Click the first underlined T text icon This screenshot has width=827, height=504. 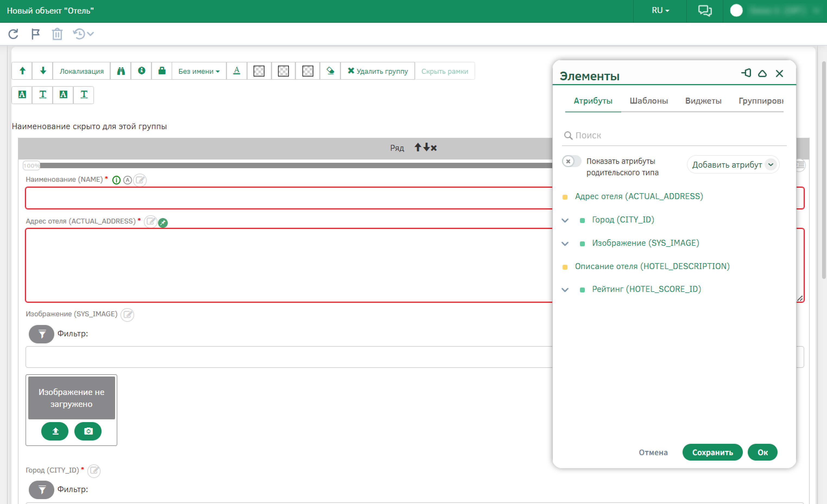click(x=43, y=95)
